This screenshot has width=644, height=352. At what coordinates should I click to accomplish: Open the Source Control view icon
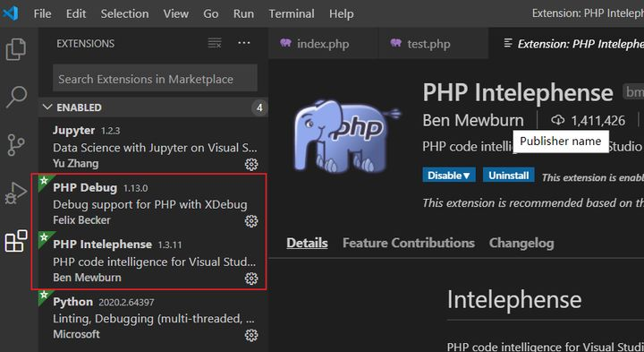coord(16,145)
